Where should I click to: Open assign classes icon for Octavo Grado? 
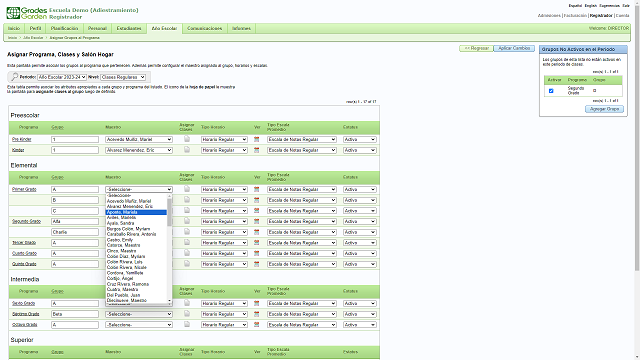tap(187, 324)
